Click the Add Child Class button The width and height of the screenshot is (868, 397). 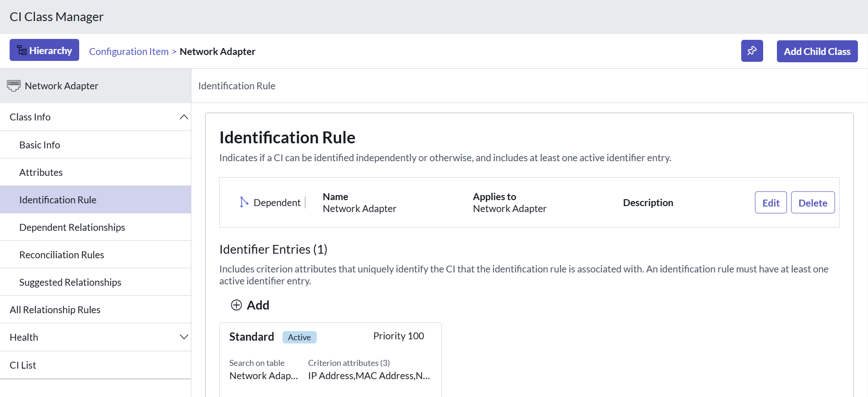coord(817,51)
